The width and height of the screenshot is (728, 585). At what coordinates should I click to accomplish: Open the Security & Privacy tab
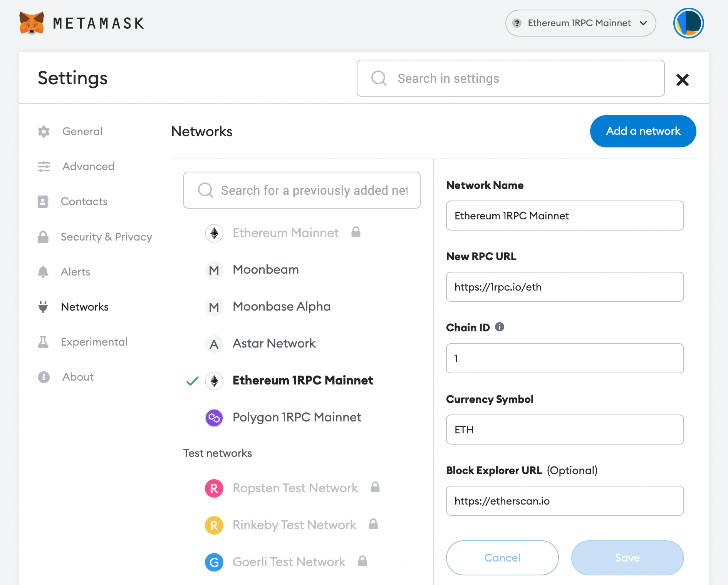pos(106,237)
